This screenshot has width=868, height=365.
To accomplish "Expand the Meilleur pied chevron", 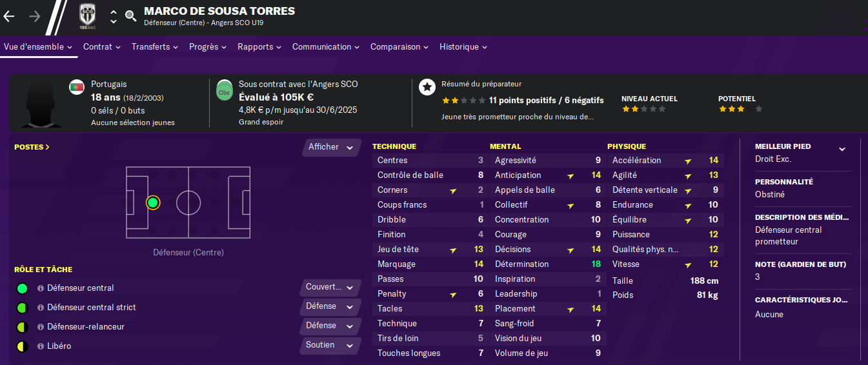I will click(842, 149).
